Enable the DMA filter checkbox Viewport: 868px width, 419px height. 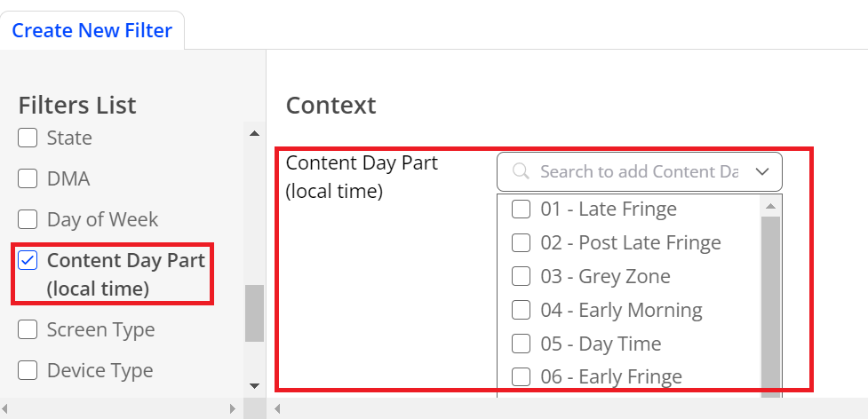pyautogui.click(x=28, y=178)
